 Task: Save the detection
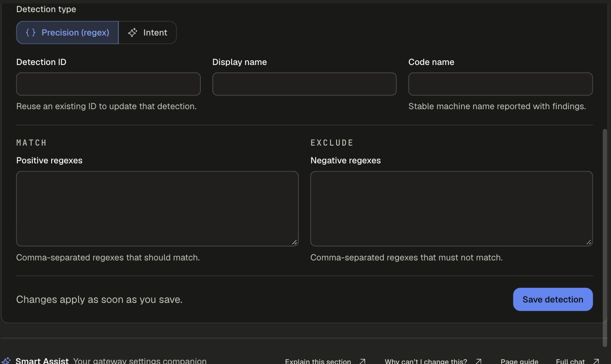click(553, 299)
